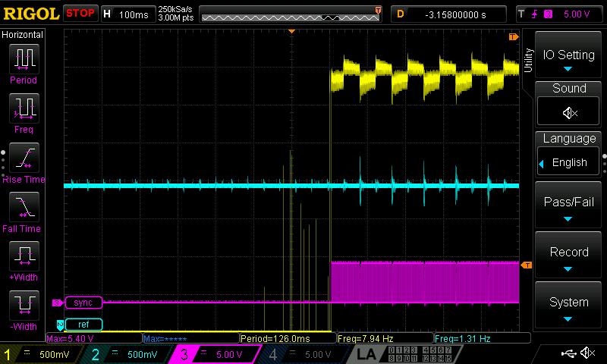Select the Language English option
This screenshot has height=364, width=607.
569,162
